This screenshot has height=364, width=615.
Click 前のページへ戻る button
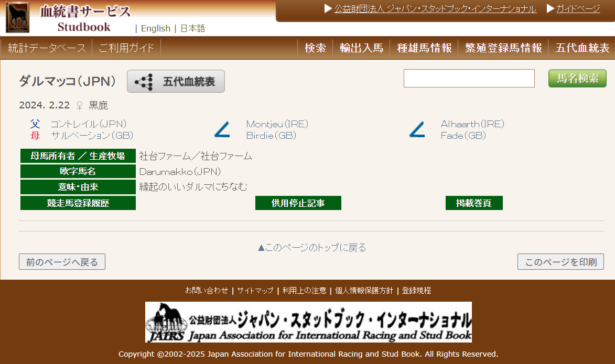click(x=62, y=262)
